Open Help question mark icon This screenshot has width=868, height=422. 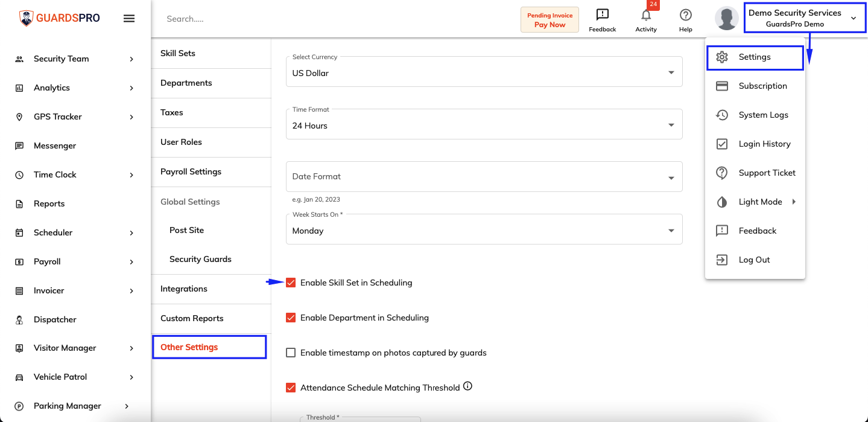(x=685, y=15)
